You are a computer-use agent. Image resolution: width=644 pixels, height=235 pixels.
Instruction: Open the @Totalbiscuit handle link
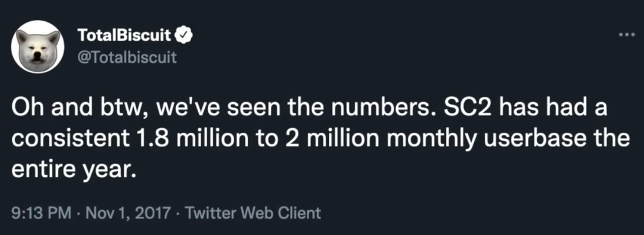[x=127, y=57]
